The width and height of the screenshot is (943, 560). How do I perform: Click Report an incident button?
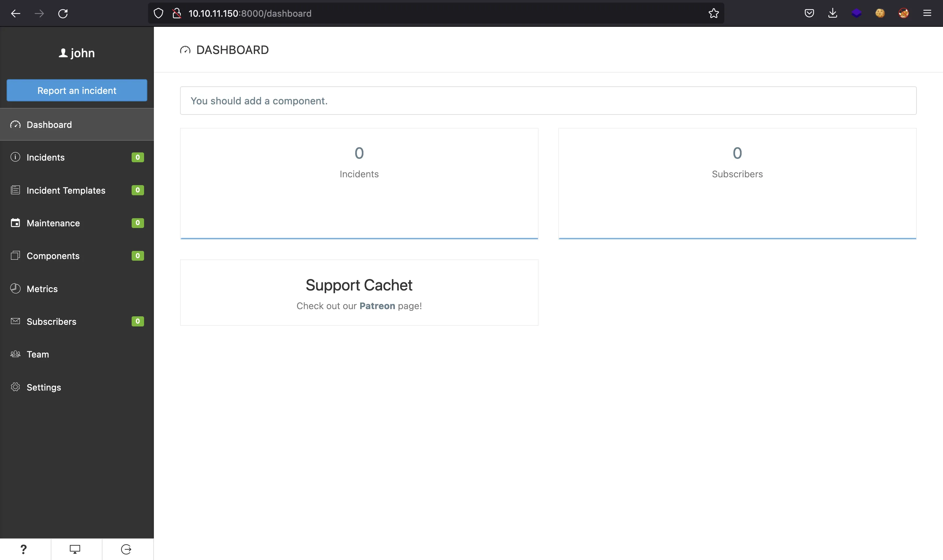pyautogui.click(x=77, y=90)
